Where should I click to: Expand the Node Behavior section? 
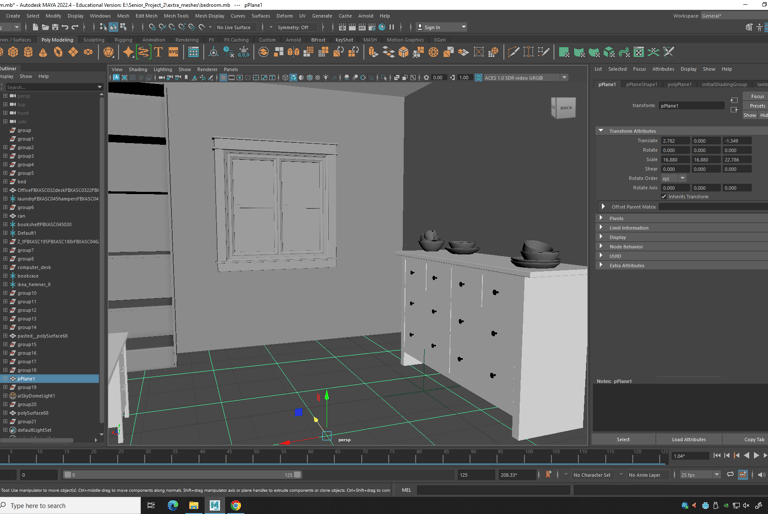pyautogui.click(x=601, y=246)
